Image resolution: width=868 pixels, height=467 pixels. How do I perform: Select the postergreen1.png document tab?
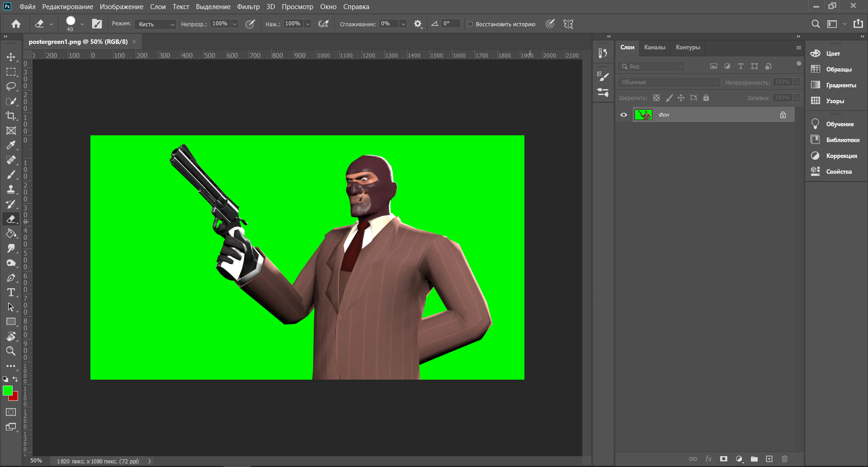78,42
